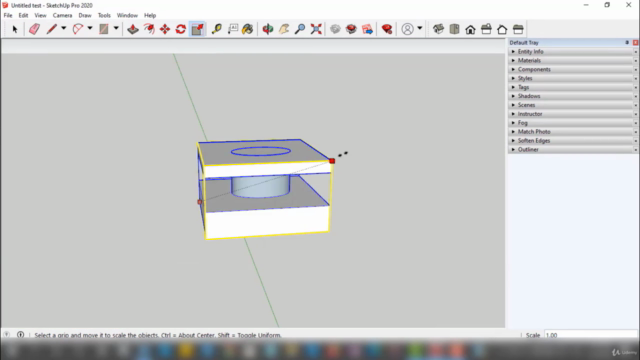The width and height of the screenshot is (640, 360).
Task: Click the Zoom Extents tool
Action: pyautogui.click(x=316, y=29)
